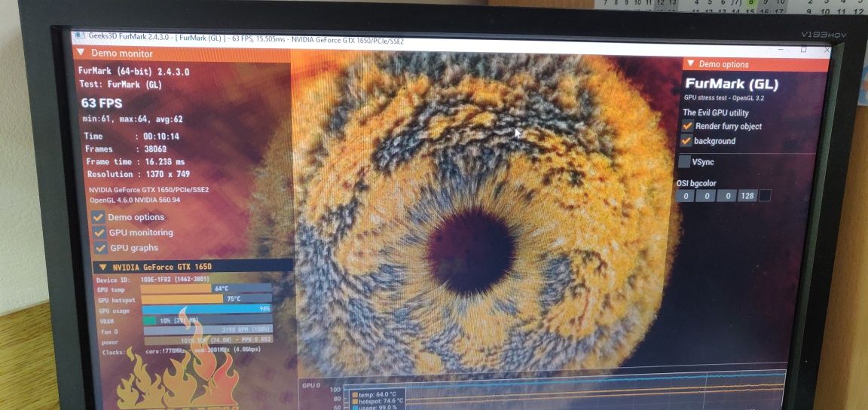Click the GPU temp bar showing 64°C
Viewport: 868px width, 410px height.
206,288
